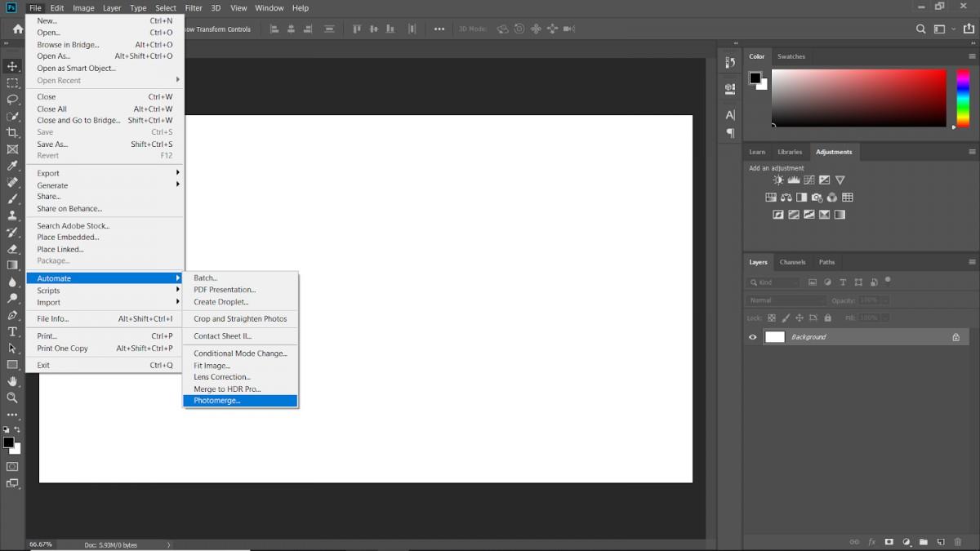Toggle Quick Mask mode

12,467
